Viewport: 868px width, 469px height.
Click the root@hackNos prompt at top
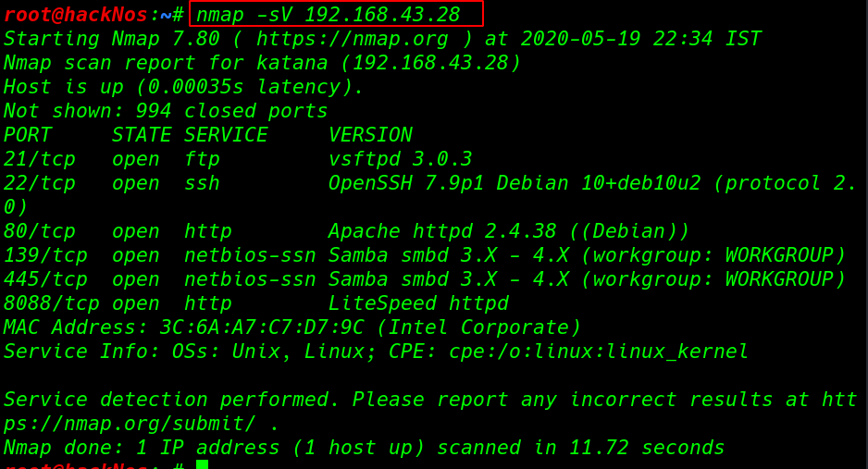pyautogui.click(x=75, y=15)
